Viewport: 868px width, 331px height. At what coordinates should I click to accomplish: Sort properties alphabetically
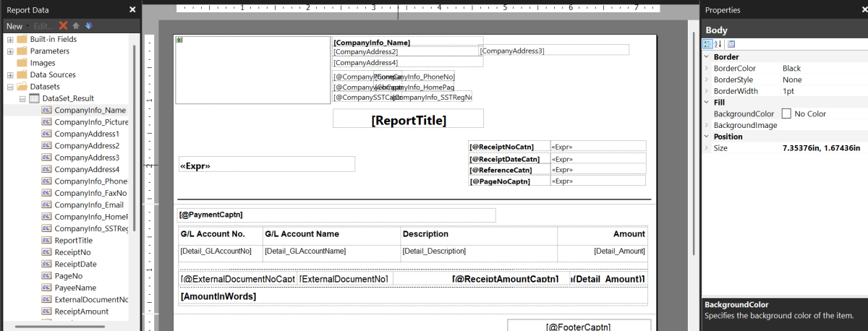[x=720, y=44]
